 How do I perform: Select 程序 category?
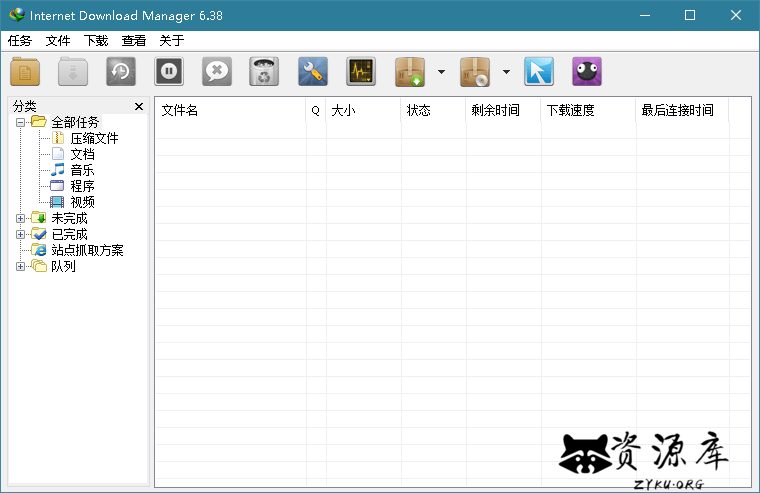[82, 186]
